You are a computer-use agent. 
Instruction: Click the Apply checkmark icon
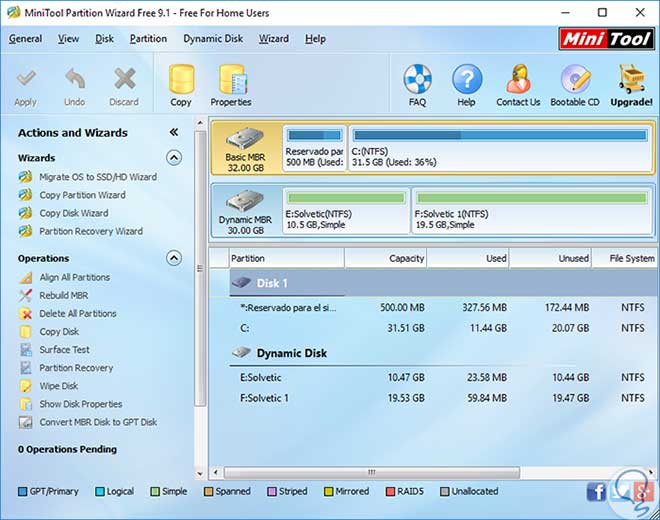pyautogui.click(x=26, y=79)
